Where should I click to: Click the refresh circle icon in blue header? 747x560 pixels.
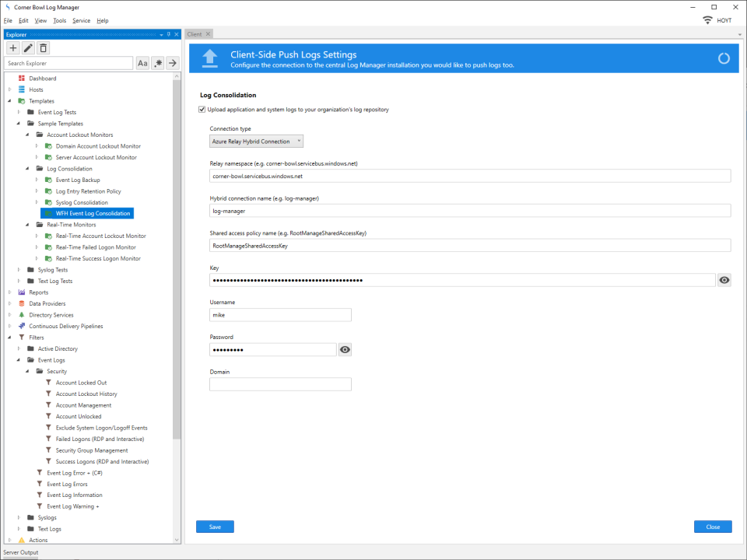pyautogui.click(x=724, y=58)
